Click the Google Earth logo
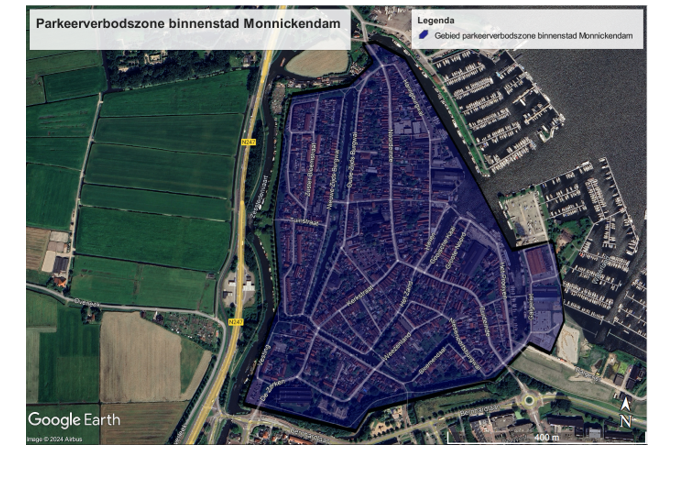 73,419
